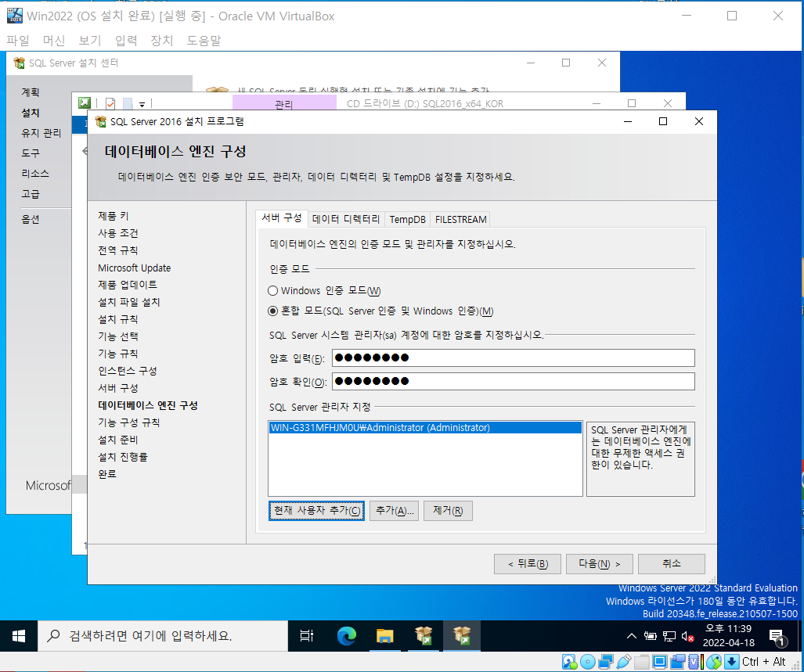Select 도구 in SQL Server 설치 센터
The image size is (804, 672).
click(x=31, y=153)
